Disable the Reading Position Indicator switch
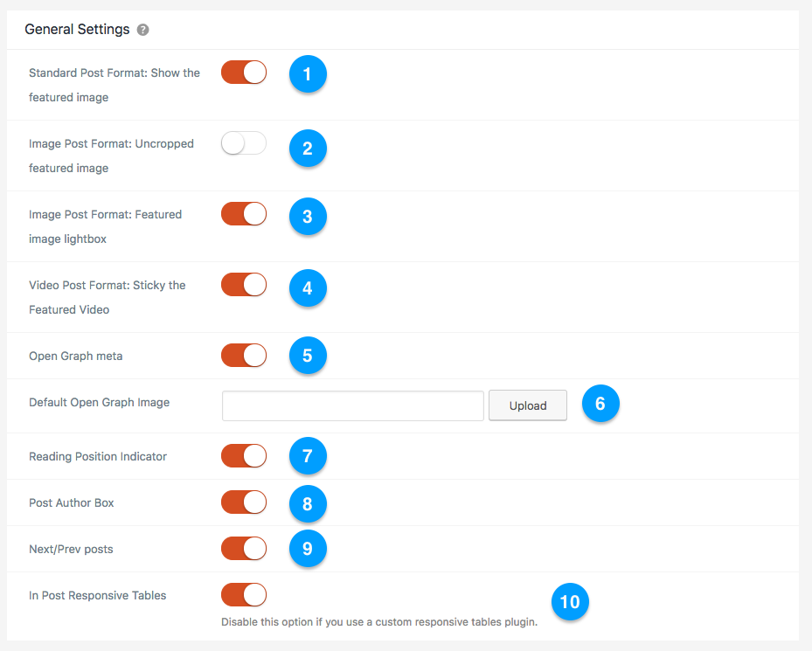 (x=244, y=456)
